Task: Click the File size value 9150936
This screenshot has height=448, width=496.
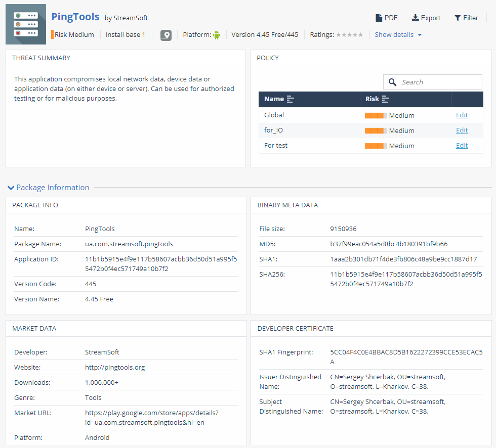Action: [343, 229]
